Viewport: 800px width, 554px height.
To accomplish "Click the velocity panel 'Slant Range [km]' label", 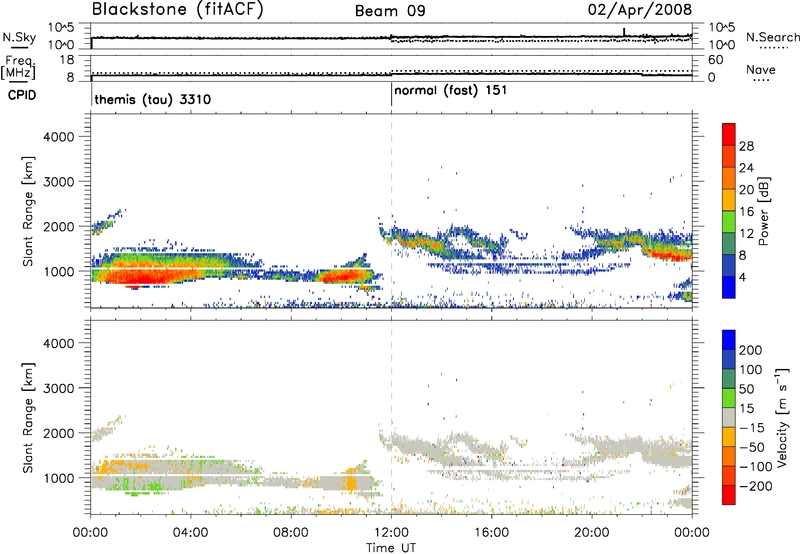I will [28, 417].
